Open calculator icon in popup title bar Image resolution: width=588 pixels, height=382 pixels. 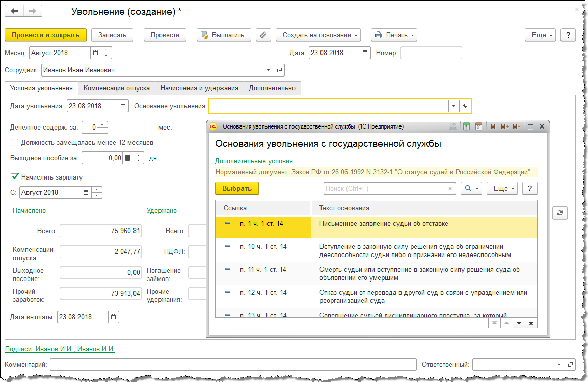pos(466,126)
